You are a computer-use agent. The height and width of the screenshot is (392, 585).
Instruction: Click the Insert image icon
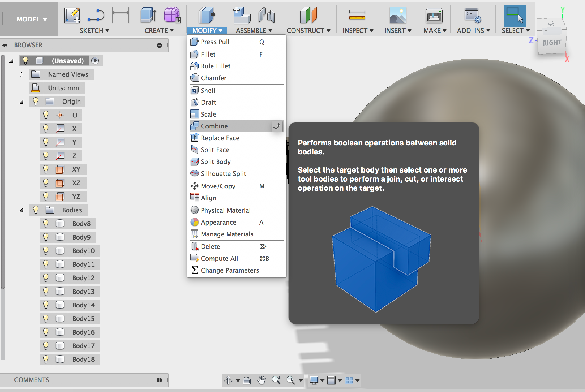click(x=398, y=15)
